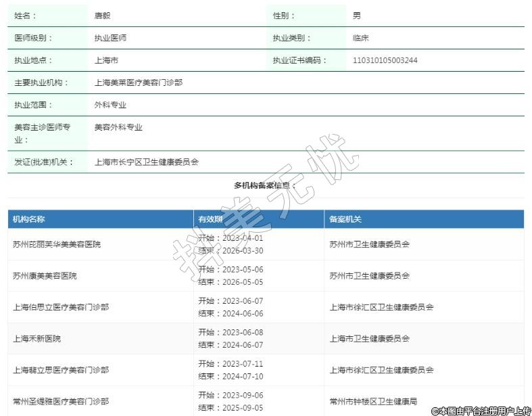Click the 多机构备案信息 section heading

tap(265, 185)
